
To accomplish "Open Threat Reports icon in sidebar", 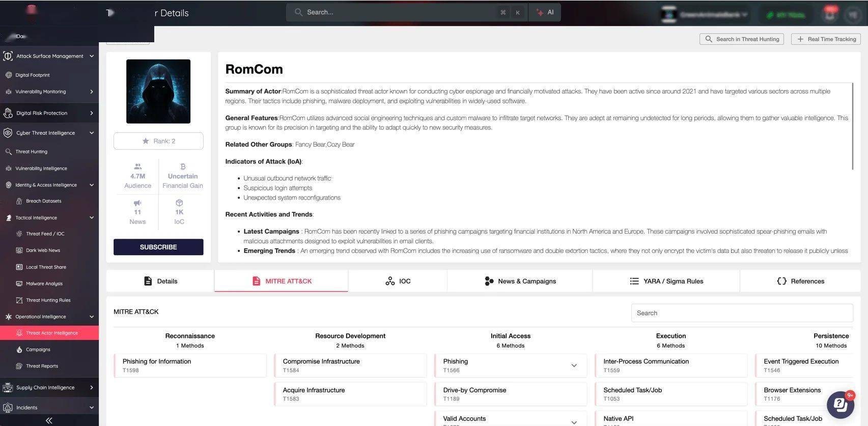I will 19,366.
